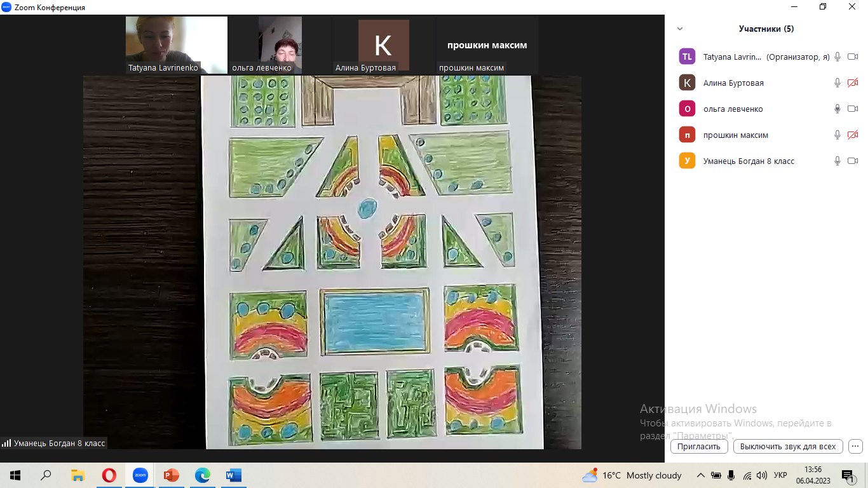Click ольга левченко name in participants list
This screenshot has width=868, height=488.
(x=733, y=109)
